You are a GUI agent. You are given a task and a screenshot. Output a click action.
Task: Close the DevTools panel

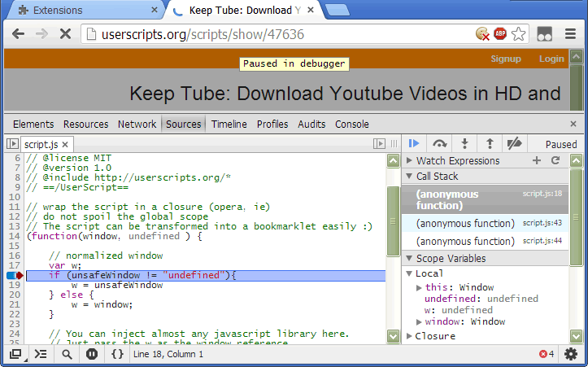(573, 124)
